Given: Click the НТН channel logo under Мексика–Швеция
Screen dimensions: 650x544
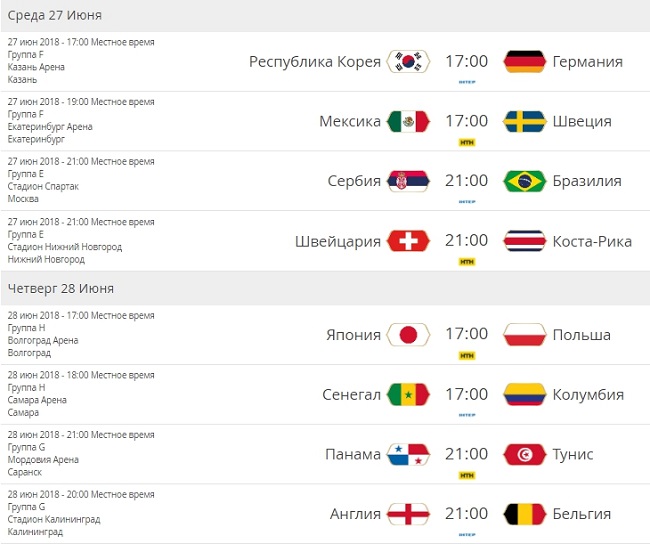Looking at the screenshot, I should click(x=466, y=142).
